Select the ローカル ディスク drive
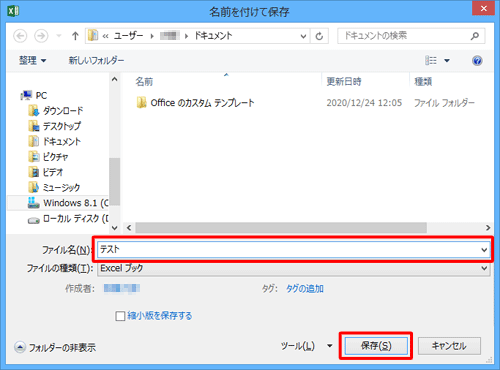Screen dimensions: 500x370 (x=68, y=219)
